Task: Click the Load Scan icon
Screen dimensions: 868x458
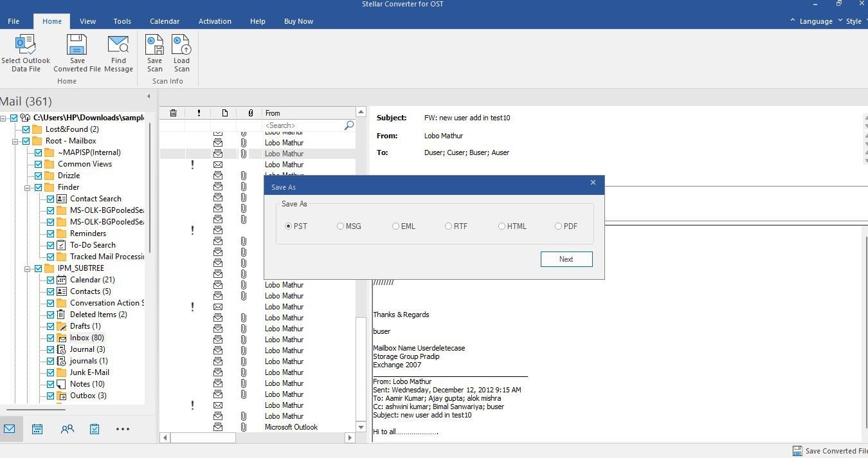Action: 181,44
